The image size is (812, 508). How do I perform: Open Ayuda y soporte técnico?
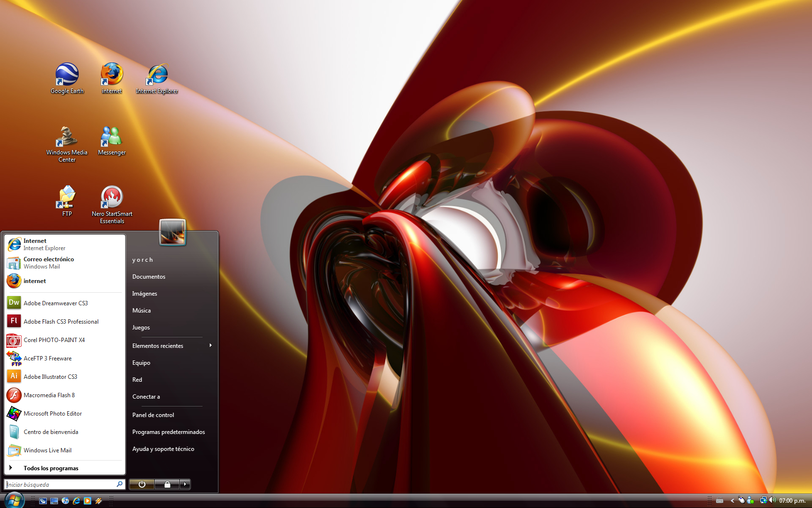tap(163, 449)
